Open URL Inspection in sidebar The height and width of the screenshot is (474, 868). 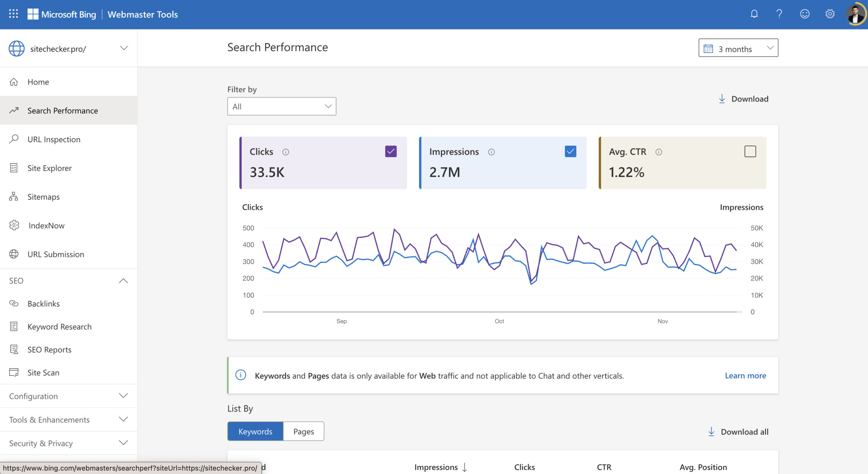[x=54, y=139]
